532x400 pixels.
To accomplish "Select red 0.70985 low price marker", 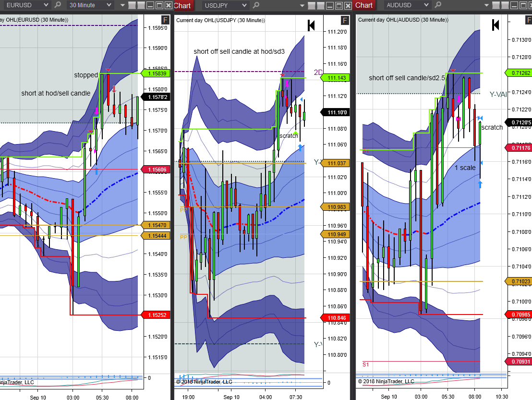I will pyautogui.click(x=519, y=315).
